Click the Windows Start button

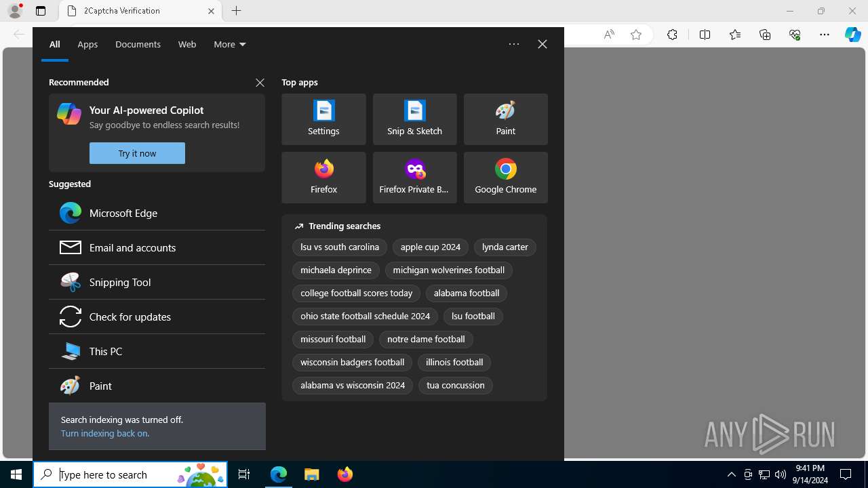tap(16, 474)
